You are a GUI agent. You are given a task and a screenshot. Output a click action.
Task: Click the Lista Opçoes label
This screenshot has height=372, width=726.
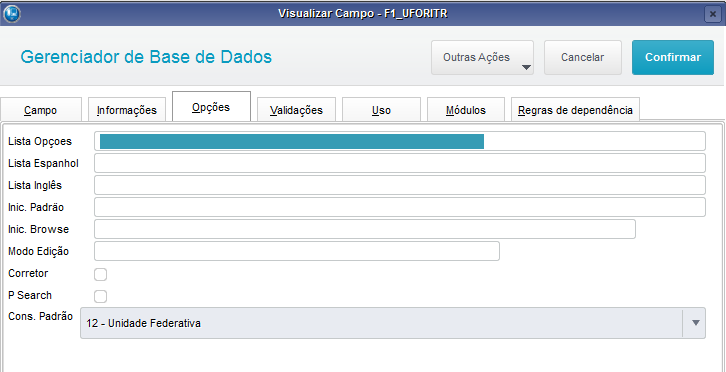tap(40, 141)
